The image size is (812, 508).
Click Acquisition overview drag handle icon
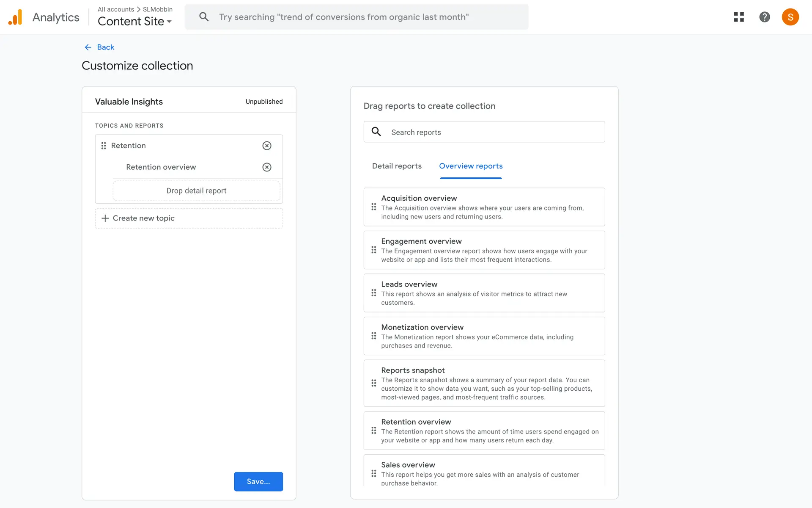(x=373, y=207)
